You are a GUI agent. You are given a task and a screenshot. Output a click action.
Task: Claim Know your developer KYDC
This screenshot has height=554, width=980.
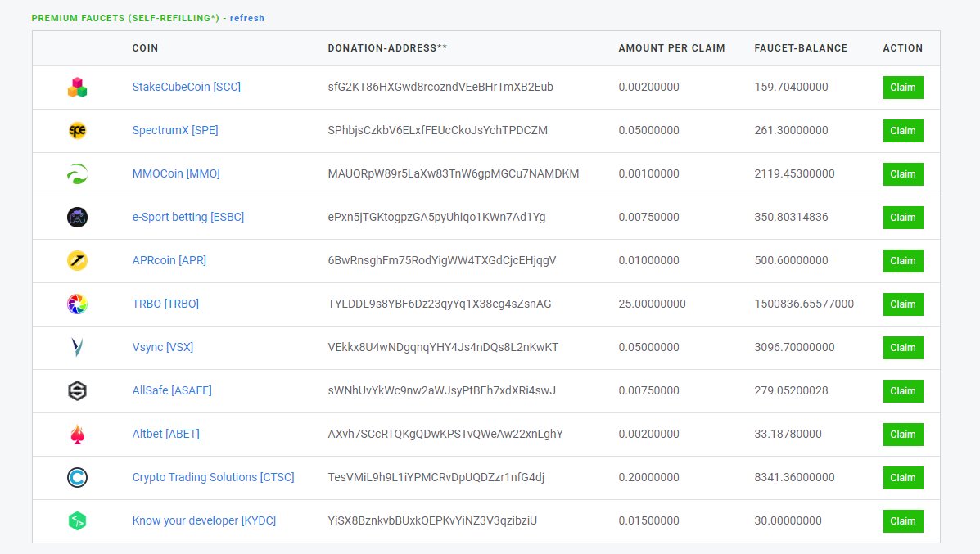(902, 521)
